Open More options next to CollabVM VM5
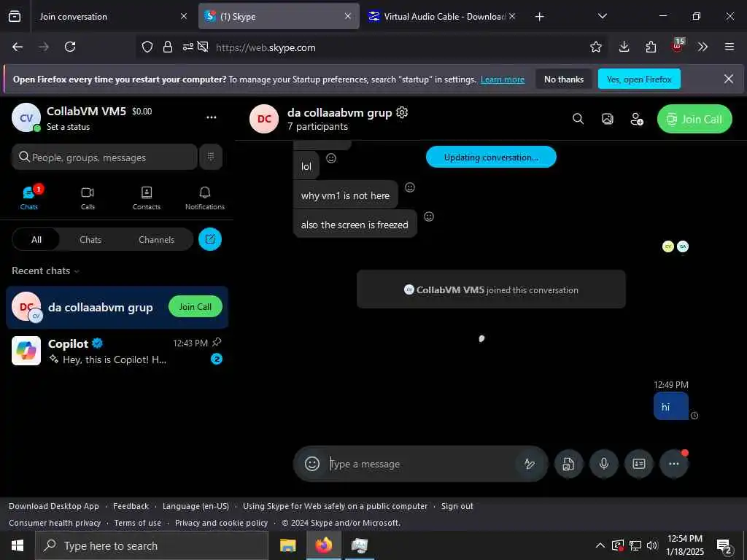 pos(212,117)
